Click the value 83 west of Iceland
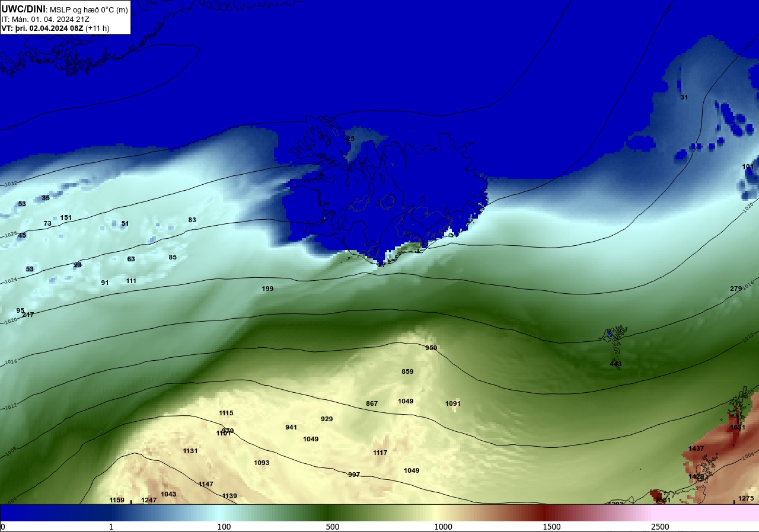This screenshot has height=532, width=759. 192,220
